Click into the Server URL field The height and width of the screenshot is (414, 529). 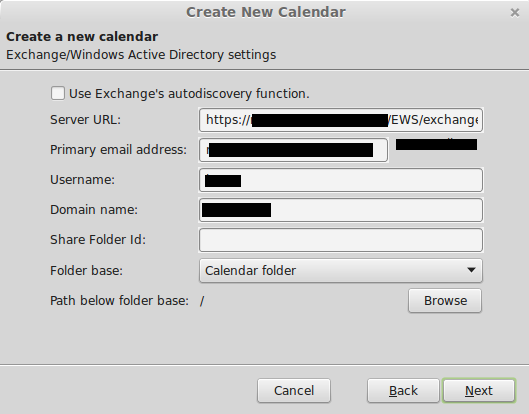(x=341, y=120)
